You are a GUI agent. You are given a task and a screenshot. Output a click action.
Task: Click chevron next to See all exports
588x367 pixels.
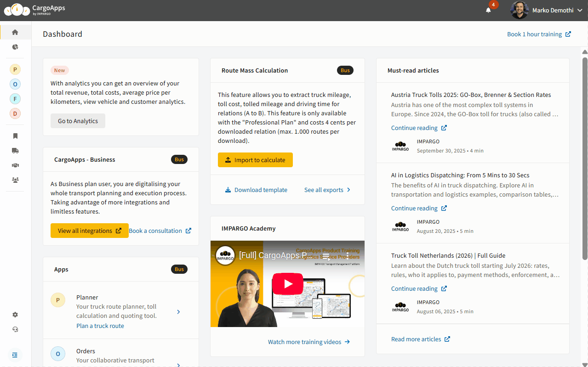(348, 190)
